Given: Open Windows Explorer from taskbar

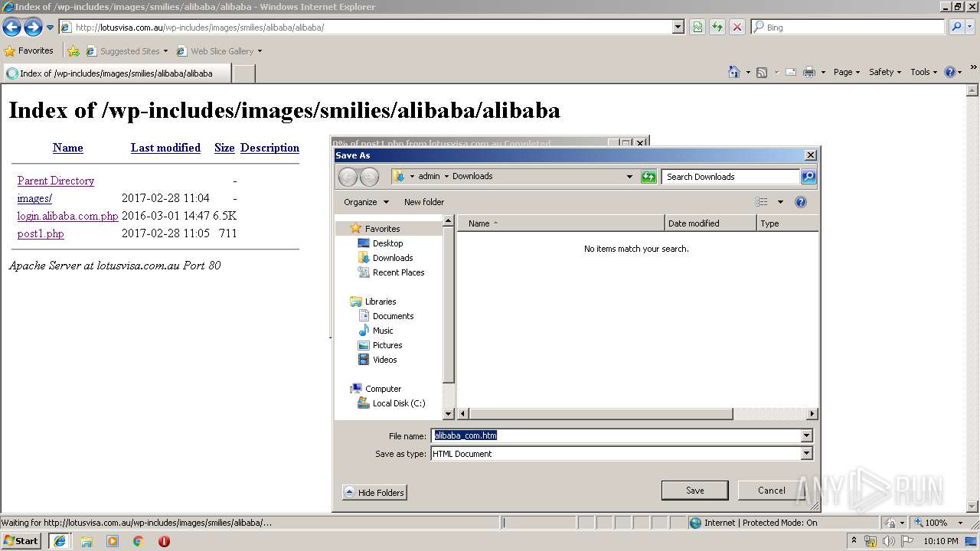Looking at the screenshot, I should [87, 541].
